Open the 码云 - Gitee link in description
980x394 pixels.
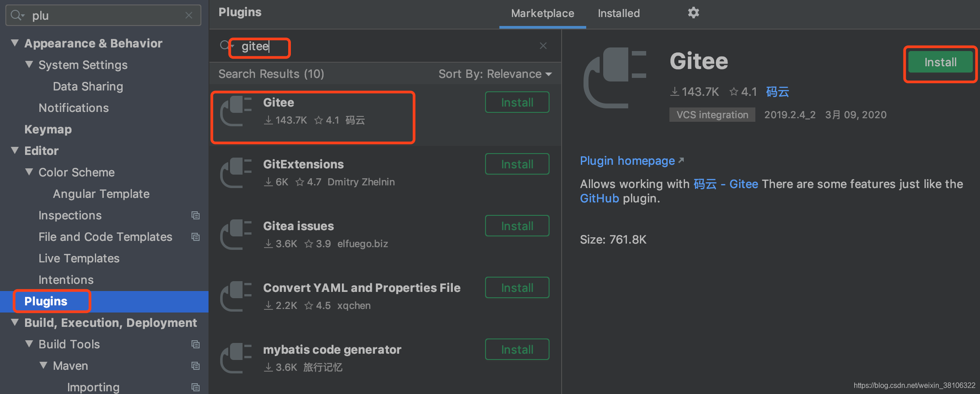726,184
